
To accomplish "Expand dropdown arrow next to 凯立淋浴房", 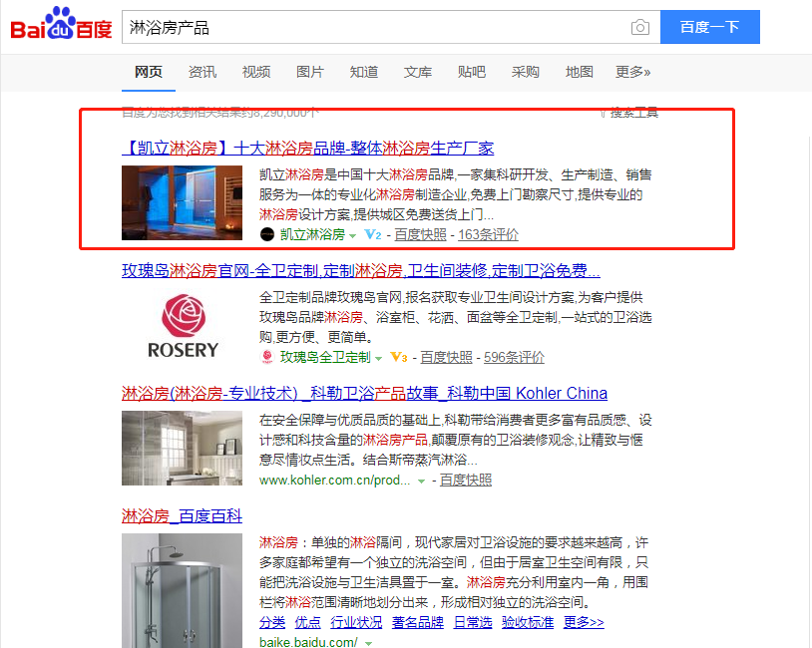I will point(353,236).
